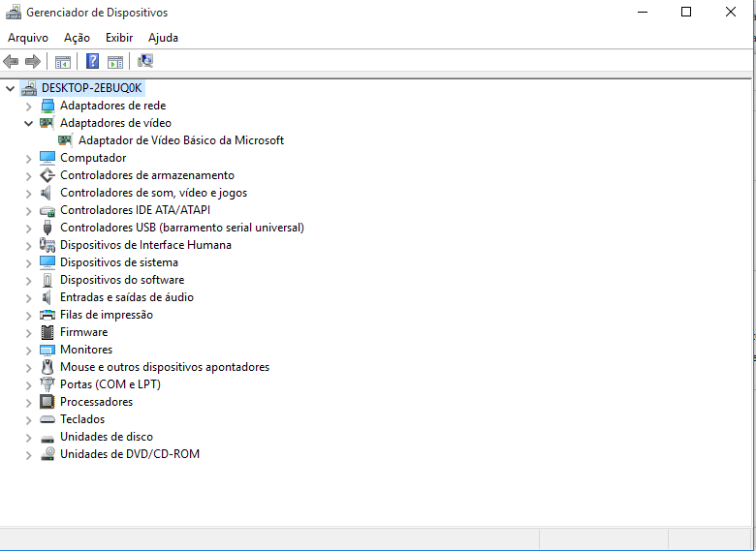Viewport: 756px width, 551px height.
Task: Open the Exibir menu
Action: click(119, 38)
